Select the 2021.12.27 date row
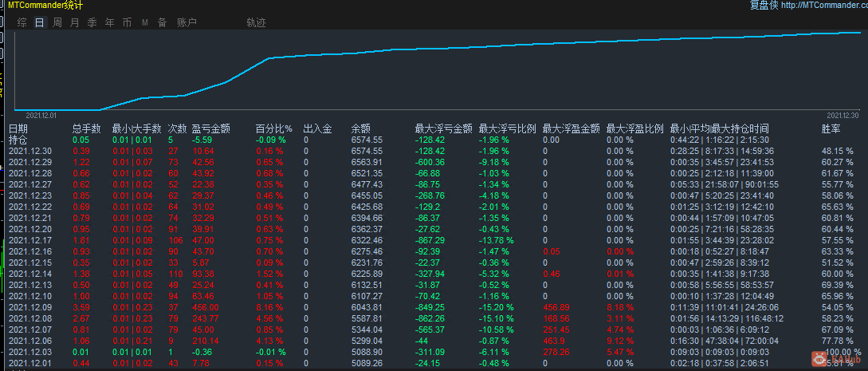This screenshot has width=868, height=371. point(30,184)
